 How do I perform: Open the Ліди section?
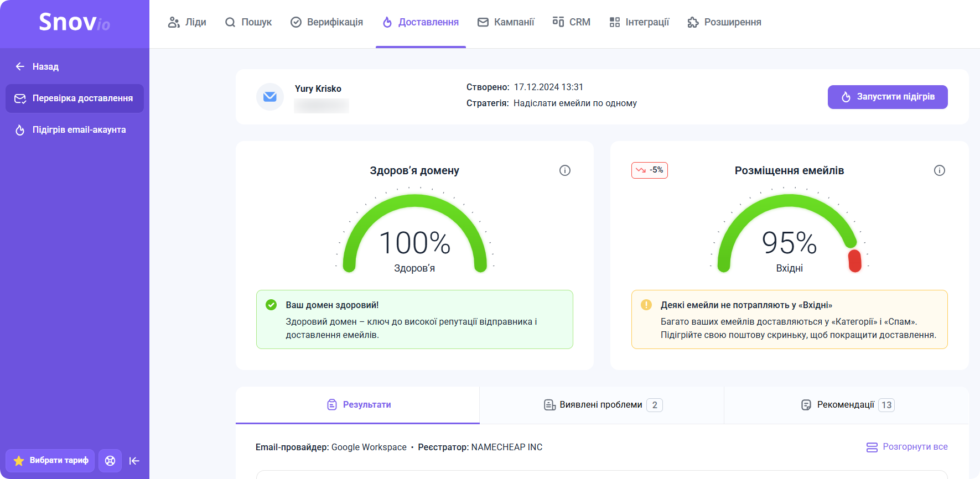[187, 22]
